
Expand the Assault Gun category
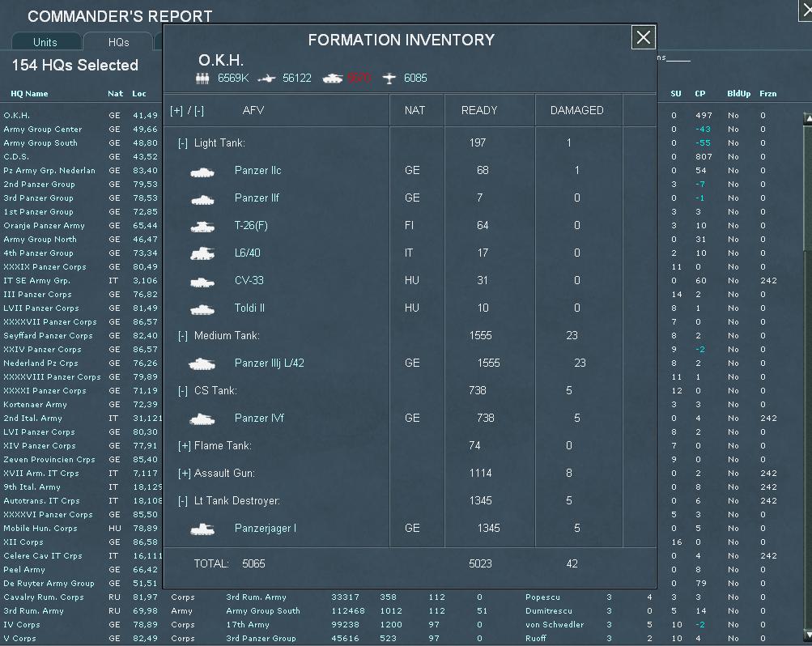(185, 473)
